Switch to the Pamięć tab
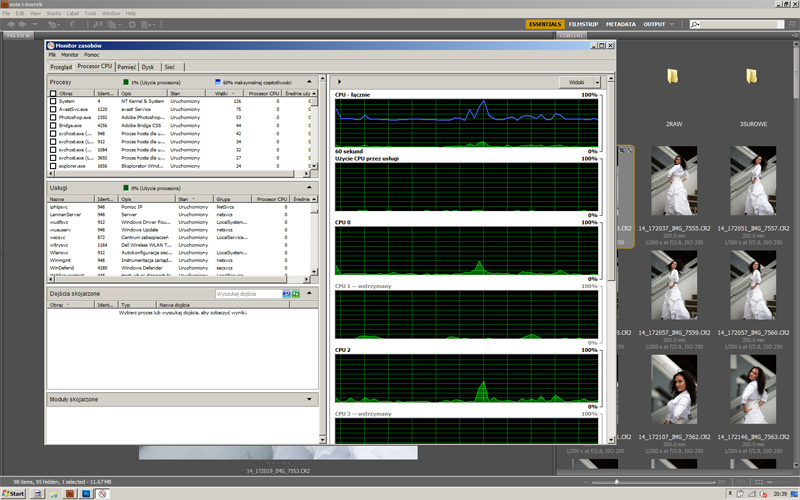 127,67
